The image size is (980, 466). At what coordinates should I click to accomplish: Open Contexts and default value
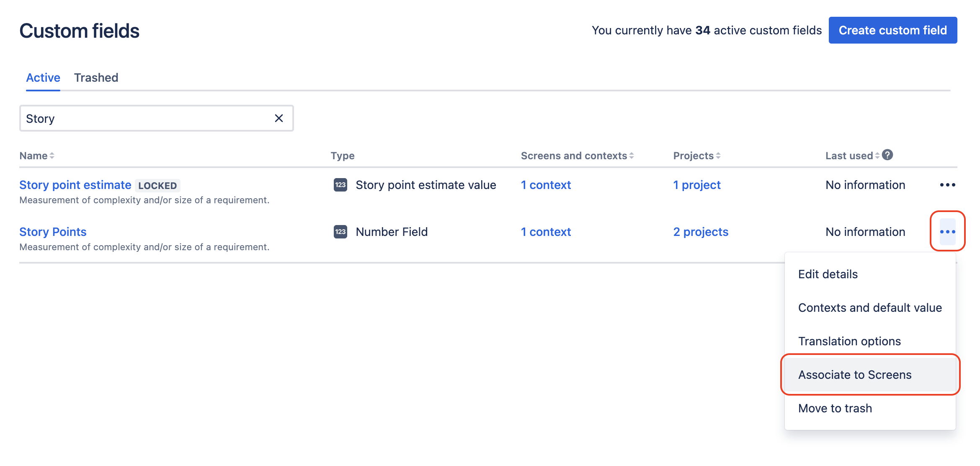point(870,308)
